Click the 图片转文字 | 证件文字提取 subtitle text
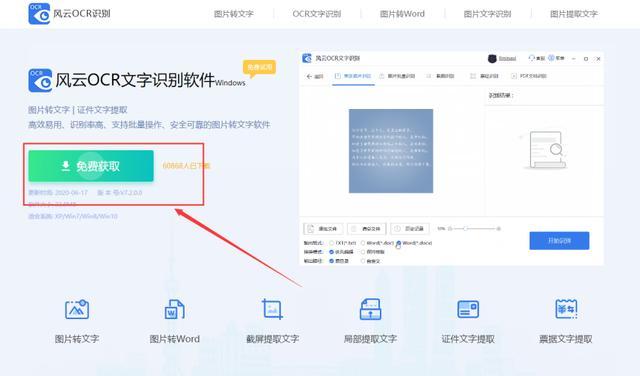 click(x=78, y=110)
